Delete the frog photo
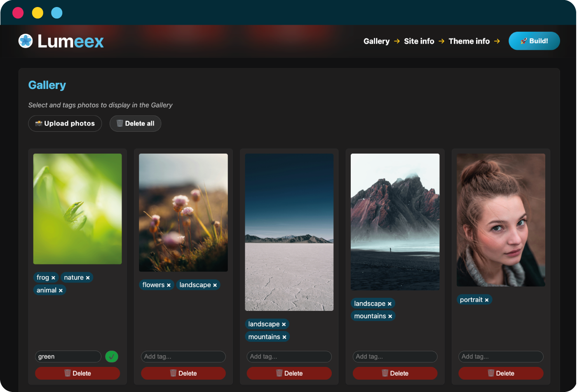This screenshot has width=577, height=392. (x=77, y=373)
